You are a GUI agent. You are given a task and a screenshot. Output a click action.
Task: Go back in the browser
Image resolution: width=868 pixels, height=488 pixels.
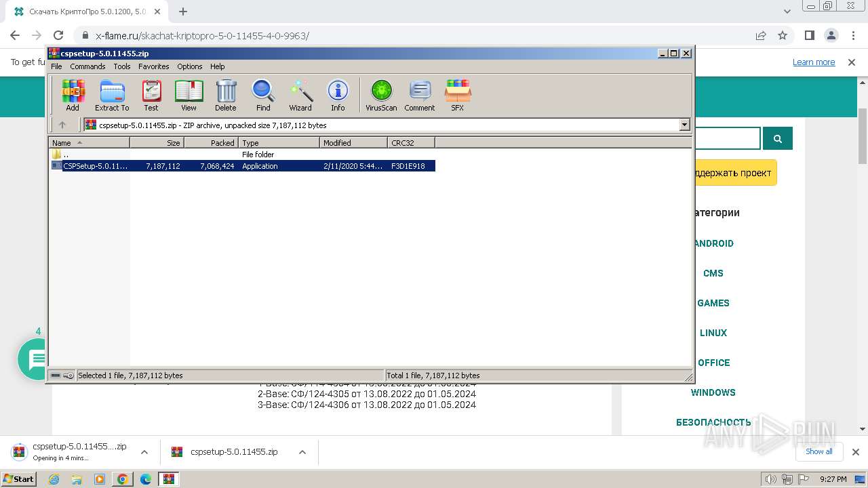(x=15, y=35)
